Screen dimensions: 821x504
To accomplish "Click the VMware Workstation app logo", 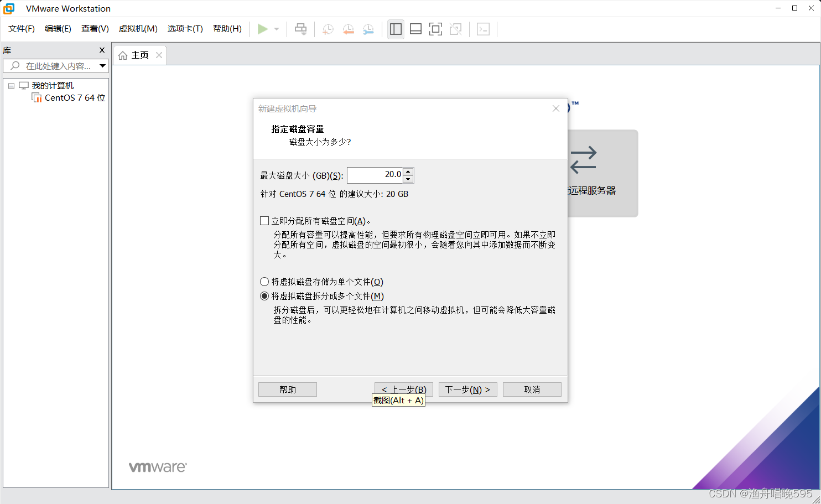I will tap(9, 8).
